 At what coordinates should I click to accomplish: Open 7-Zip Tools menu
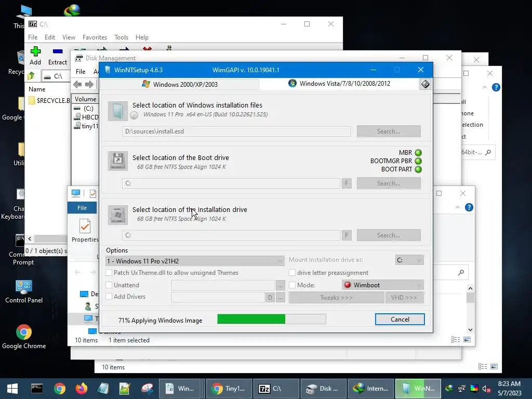tap(121, 37)
